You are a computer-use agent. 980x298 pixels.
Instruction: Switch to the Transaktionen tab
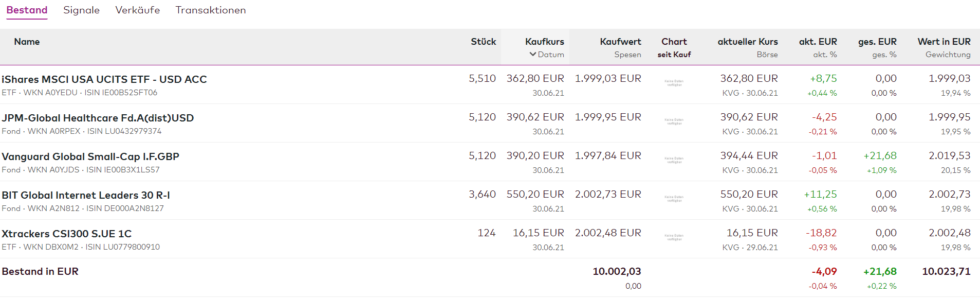tap(211, 10)
